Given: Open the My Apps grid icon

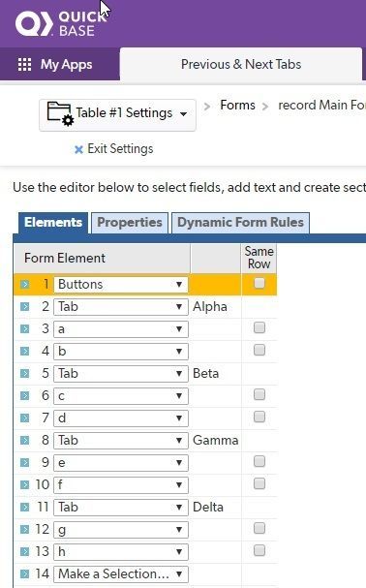Looking at the screenshot, I should point(25,65).
